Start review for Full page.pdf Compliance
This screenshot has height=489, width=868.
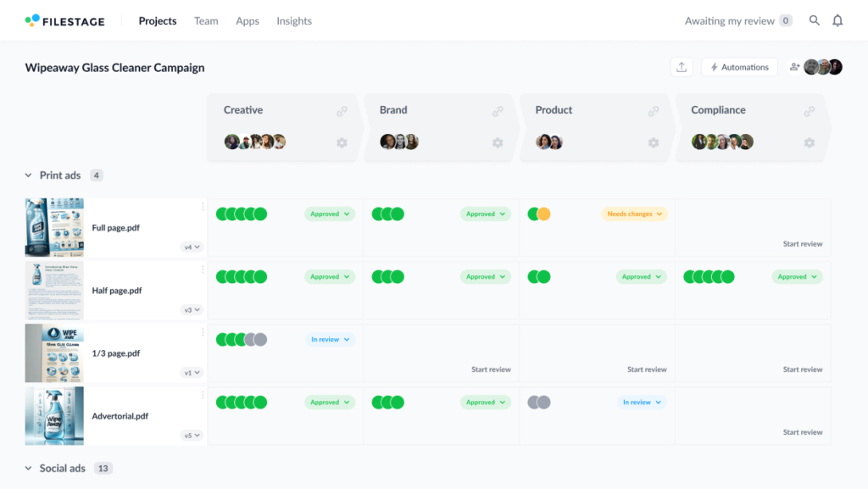pyautogui.click(x=803, y=244)
